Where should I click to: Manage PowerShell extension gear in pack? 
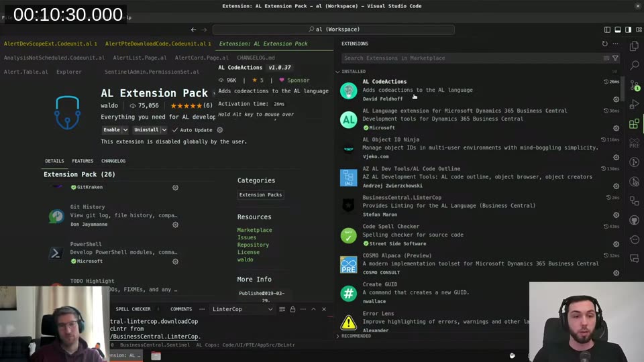click(x=175, y=261)
